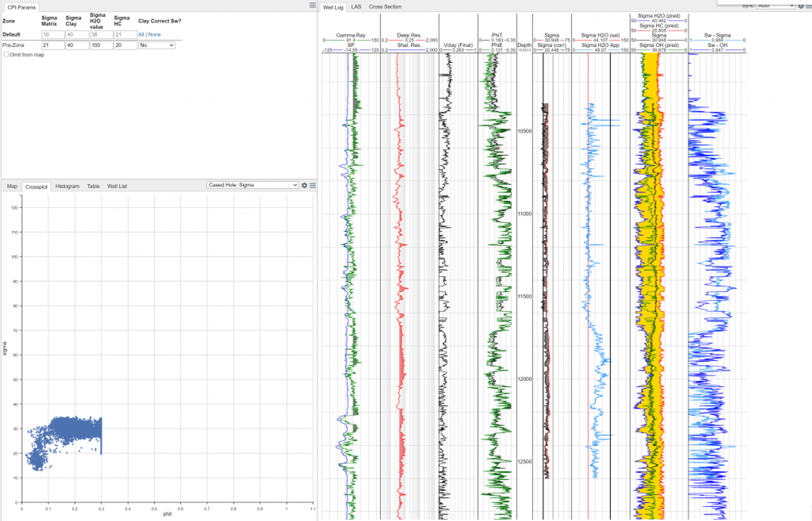Switch to the Histogram tab
The image size is (812, 521).
click(67, 186)
